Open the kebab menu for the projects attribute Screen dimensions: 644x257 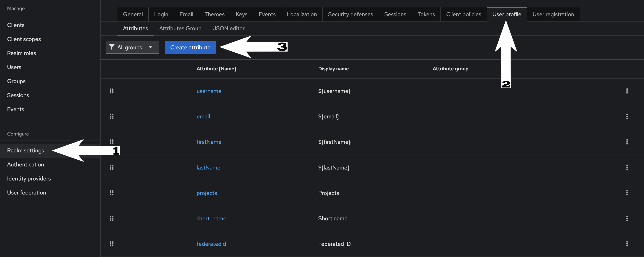click(x=627, y=193)
